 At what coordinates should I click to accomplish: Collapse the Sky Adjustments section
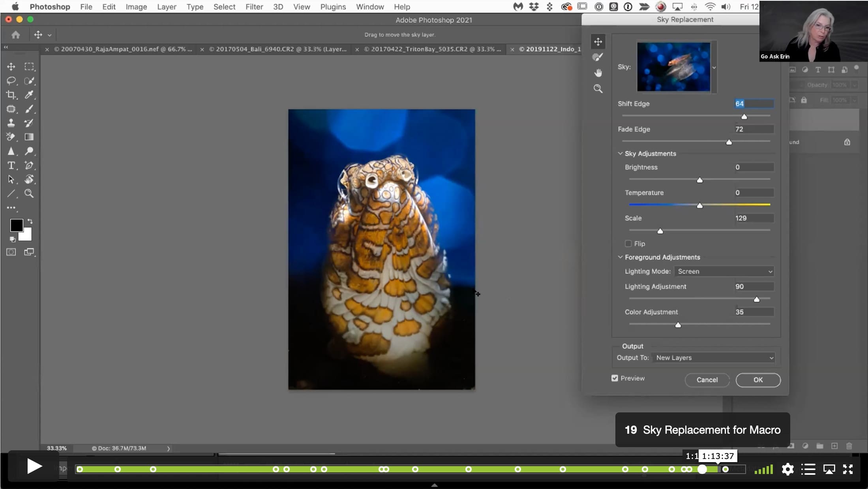620,153
